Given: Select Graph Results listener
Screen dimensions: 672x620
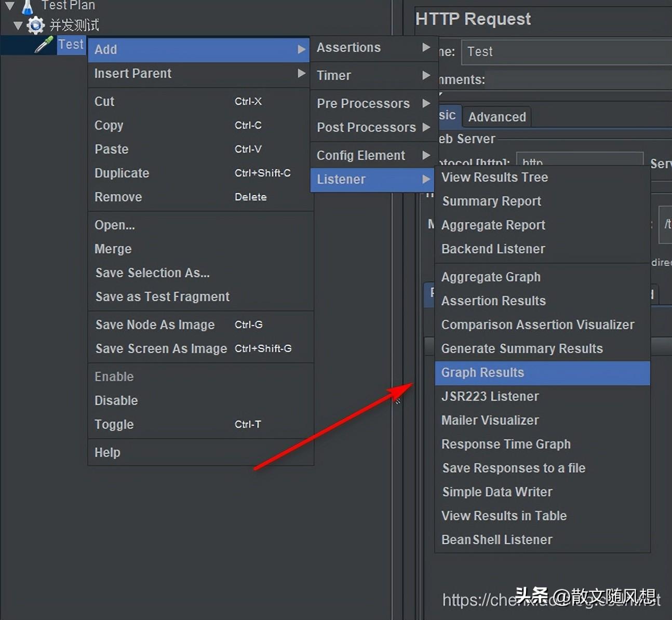Looking at the screenshot, I should click(542, 373).
